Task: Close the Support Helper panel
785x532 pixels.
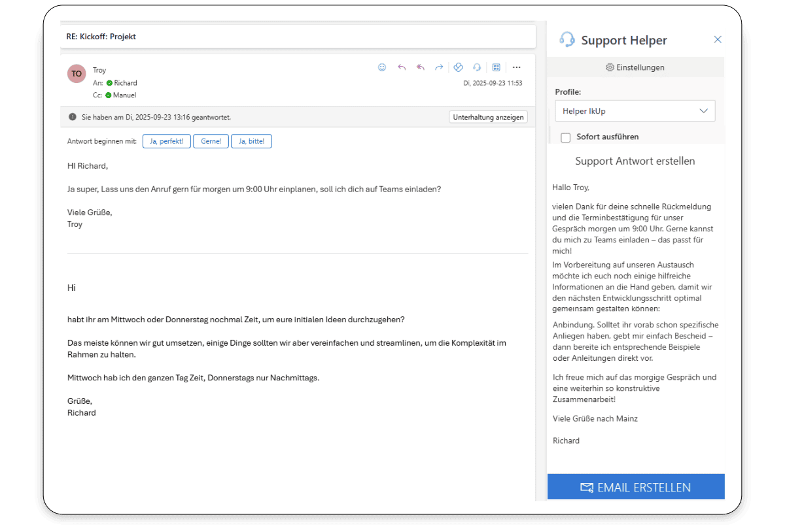Action: (x=718, y=39)
